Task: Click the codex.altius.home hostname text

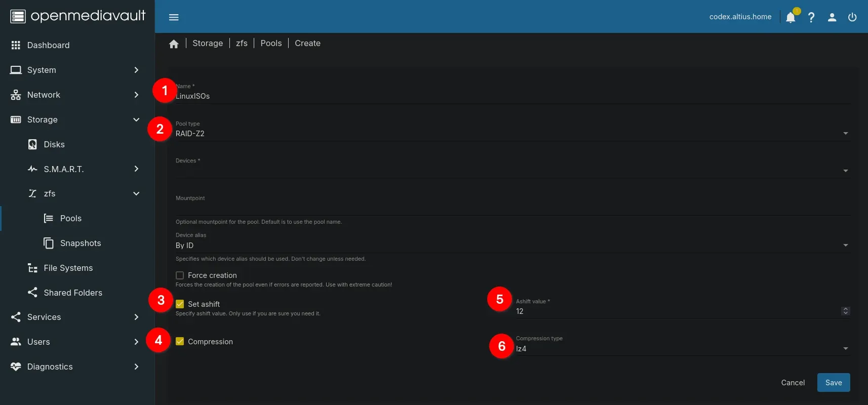Action: click(740, 17)
